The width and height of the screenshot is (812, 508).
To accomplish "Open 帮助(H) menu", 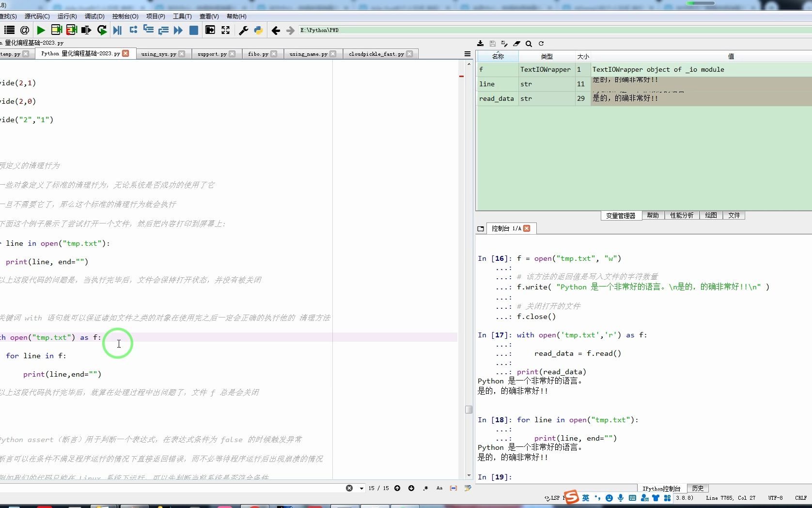I will [236, 16].
